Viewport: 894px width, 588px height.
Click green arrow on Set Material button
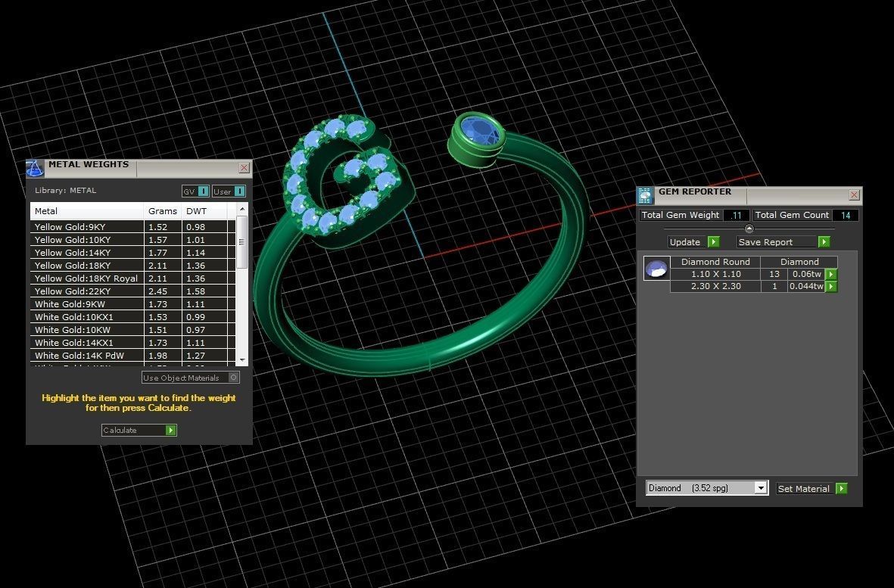(x=842, y=488)
